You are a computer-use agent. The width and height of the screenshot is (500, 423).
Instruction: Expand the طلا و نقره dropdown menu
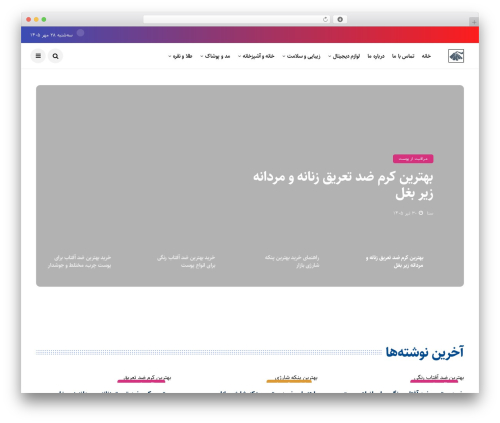pos(180,56)
